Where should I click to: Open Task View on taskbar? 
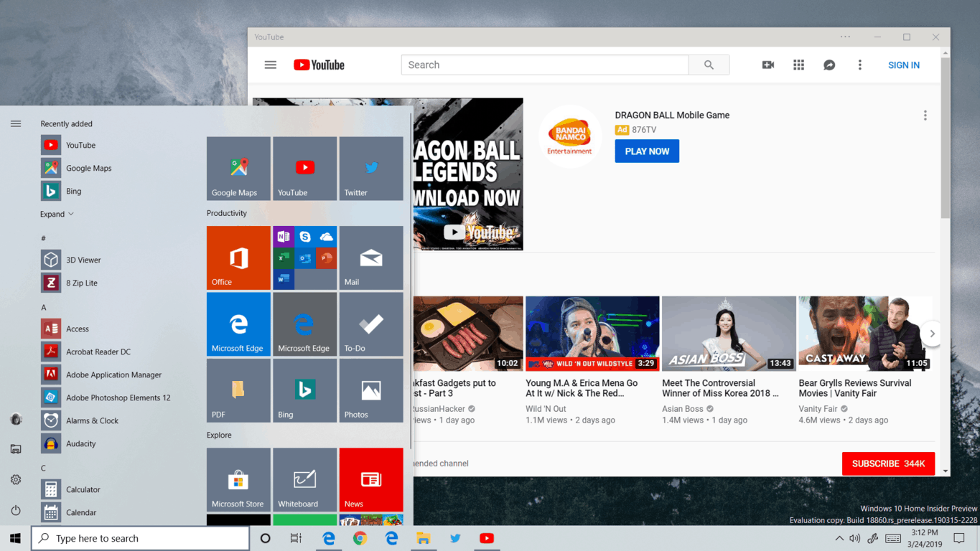[296, 538]
